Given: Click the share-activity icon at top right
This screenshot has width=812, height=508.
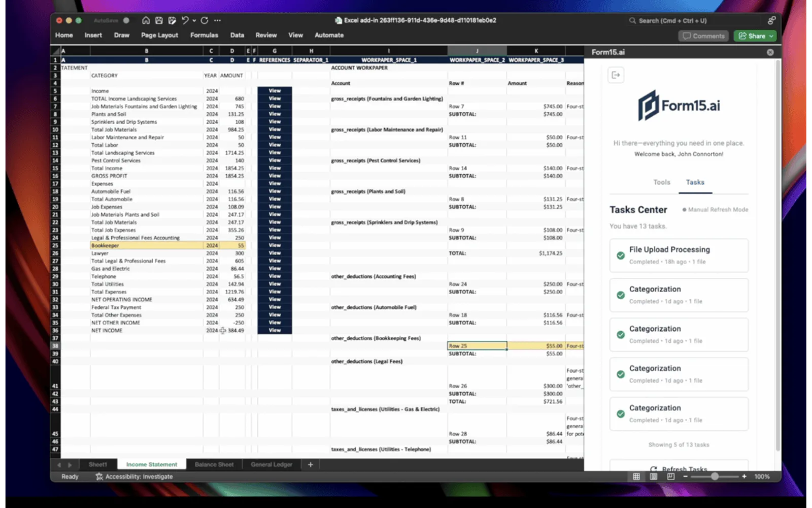Looking at the screenshot, I should click(x=771, y=20).
